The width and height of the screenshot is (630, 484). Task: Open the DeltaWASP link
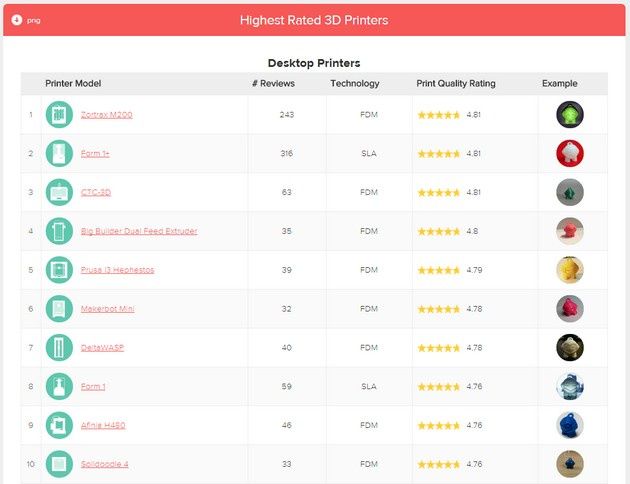pyautogui.click(x=102, y=348)
